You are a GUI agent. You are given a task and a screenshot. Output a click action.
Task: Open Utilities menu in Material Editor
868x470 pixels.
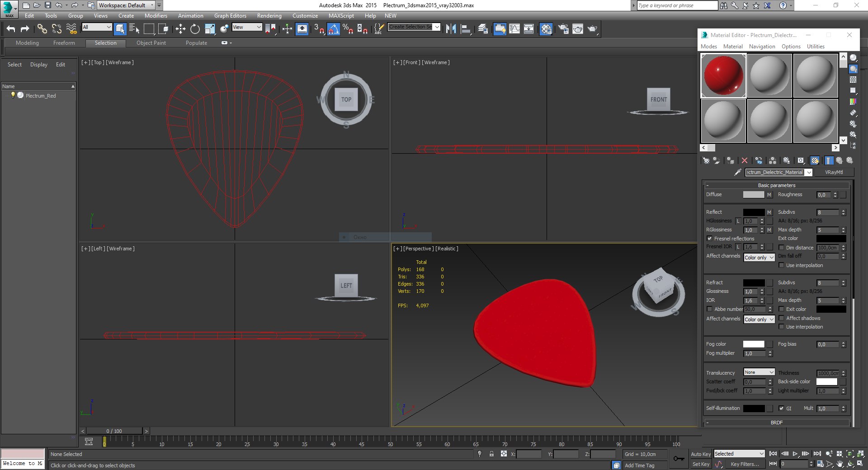pos(816,47)
